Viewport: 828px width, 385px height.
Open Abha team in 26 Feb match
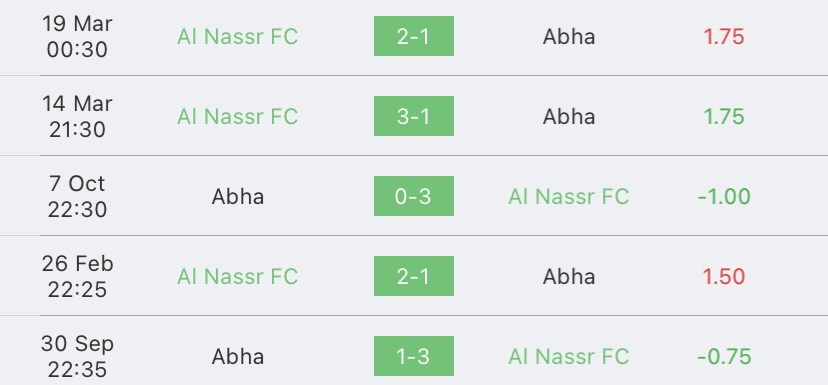tap(569, 276)
